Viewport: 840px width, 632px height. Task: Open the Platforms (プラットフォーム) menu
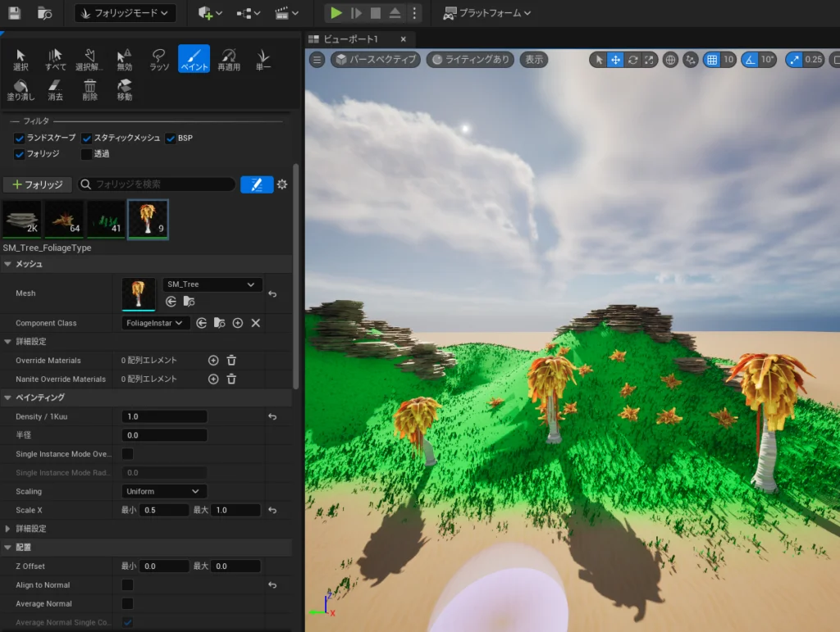(x=486, y=13)
